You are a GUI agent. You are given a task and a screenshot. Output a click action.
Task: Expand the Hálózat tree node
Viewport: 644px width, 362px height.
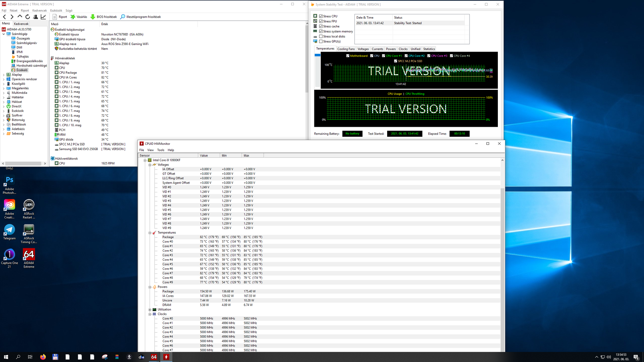[x=4, y=102]
